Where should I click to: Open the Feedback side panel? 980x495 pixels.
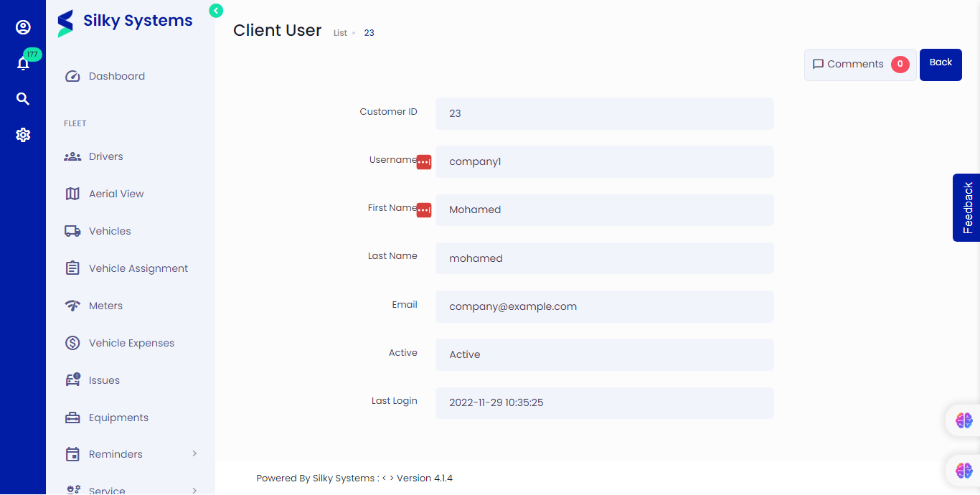968,207
